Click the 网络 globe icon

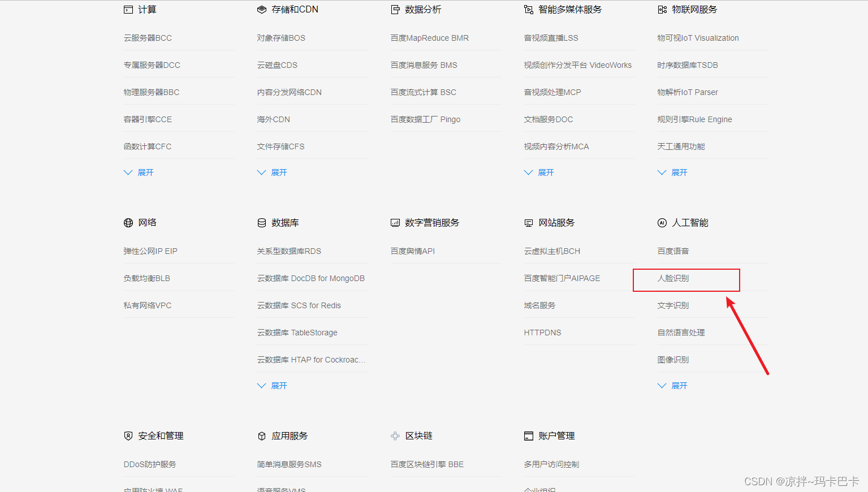128,223
